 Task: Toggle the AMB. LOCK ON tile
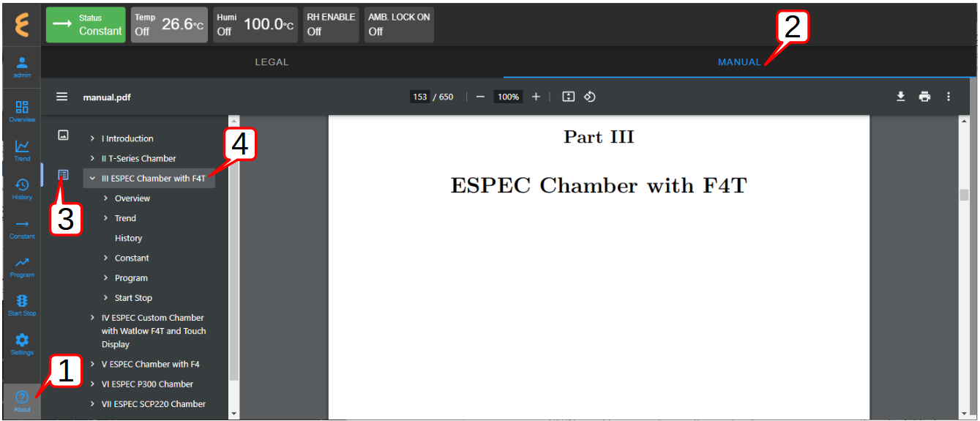point(399,25)
